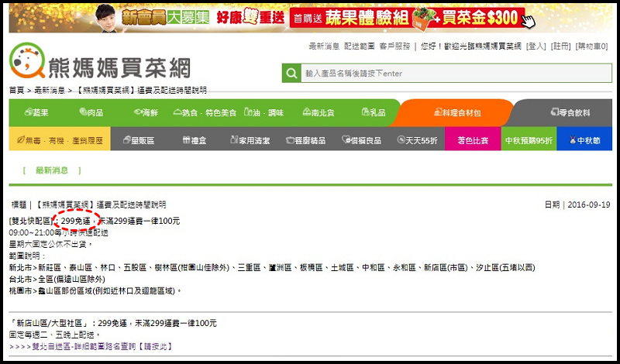Click the [雙北快配區] label text

31,221
